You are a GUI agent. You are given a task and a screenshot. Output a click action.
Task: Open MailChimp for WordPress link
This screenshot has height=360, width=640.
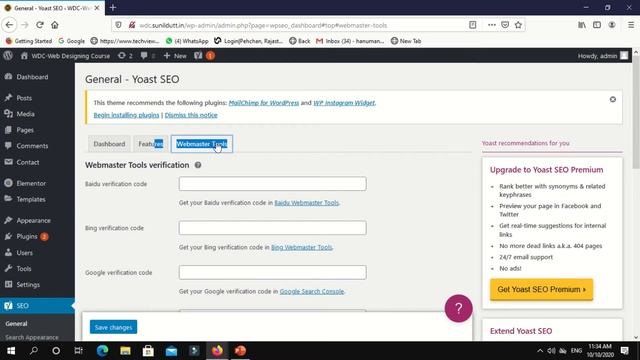264,103
